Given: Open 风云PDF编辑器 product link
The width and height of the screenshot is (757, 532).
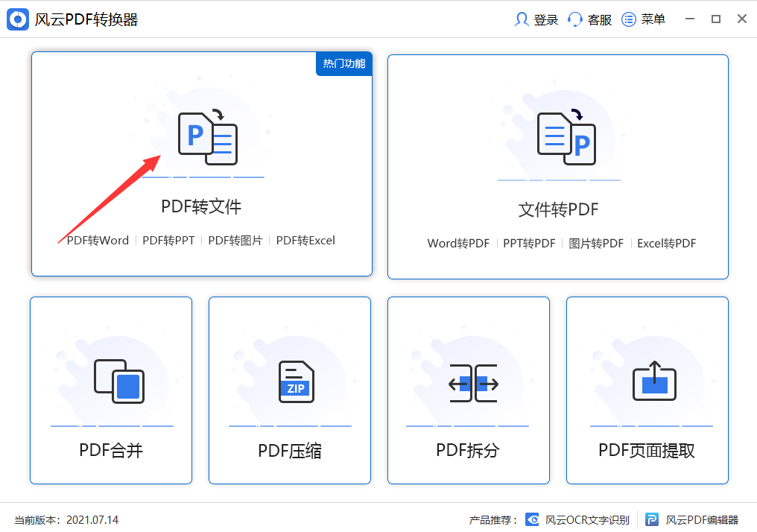Looking at the screenshot, I should (x=703, y=520).
